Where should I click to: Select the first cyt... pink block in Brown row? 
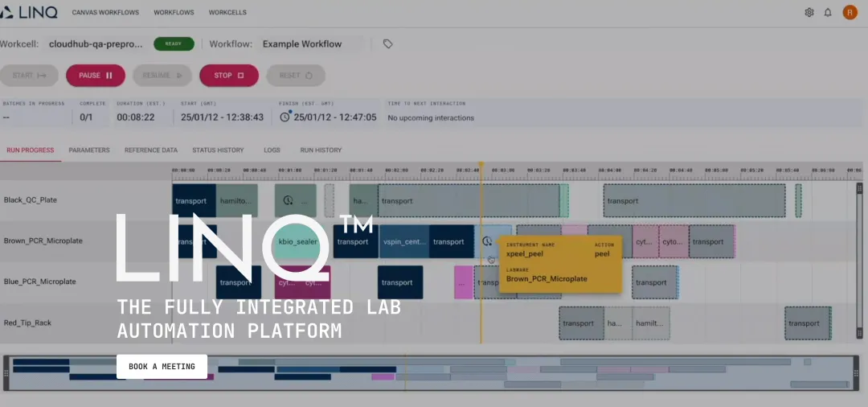645,241
